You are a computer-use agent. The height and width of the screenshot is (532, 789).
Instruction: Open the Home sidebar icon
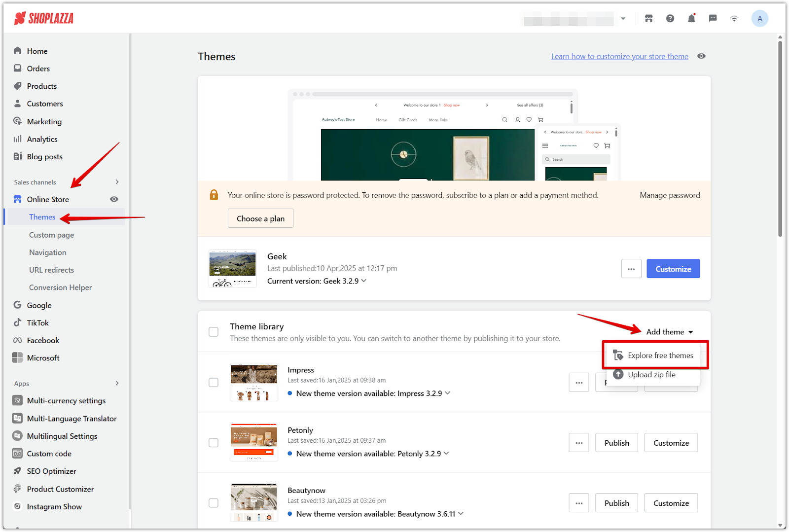pyautogui.click(x=18, y=51)
